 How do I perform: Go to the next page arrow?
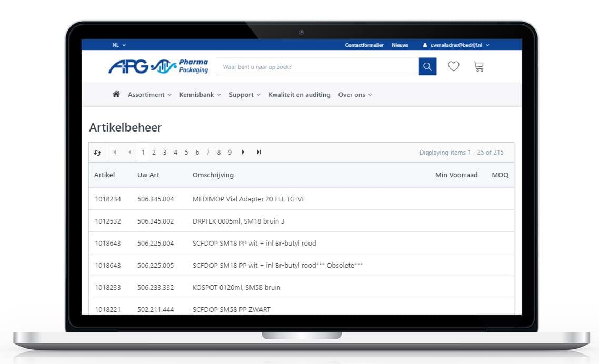coord(243,153)
